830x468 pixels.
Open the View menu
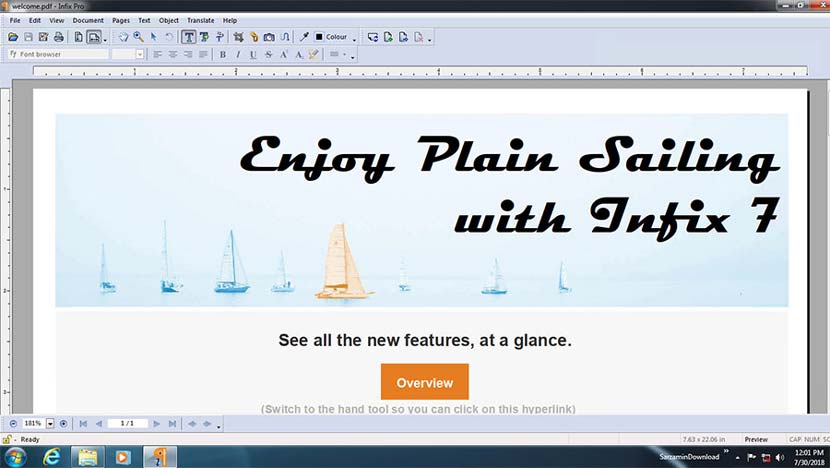[57, 20]
